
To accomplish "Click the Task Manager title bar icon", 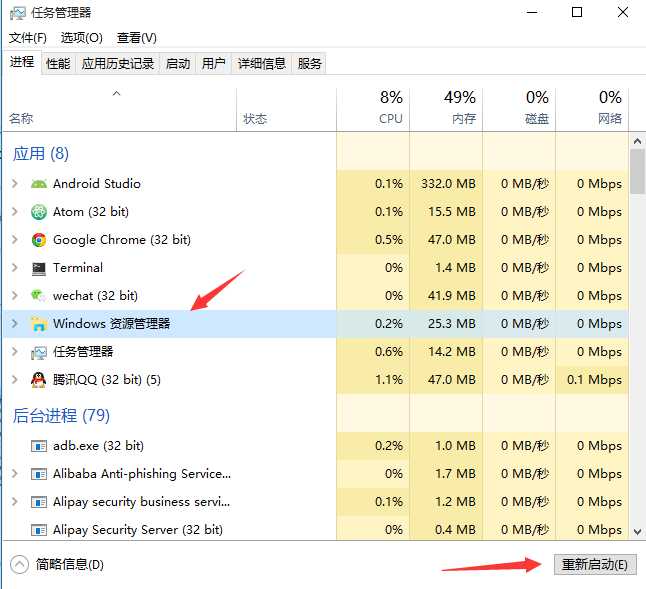I will (x=17, y=13).
